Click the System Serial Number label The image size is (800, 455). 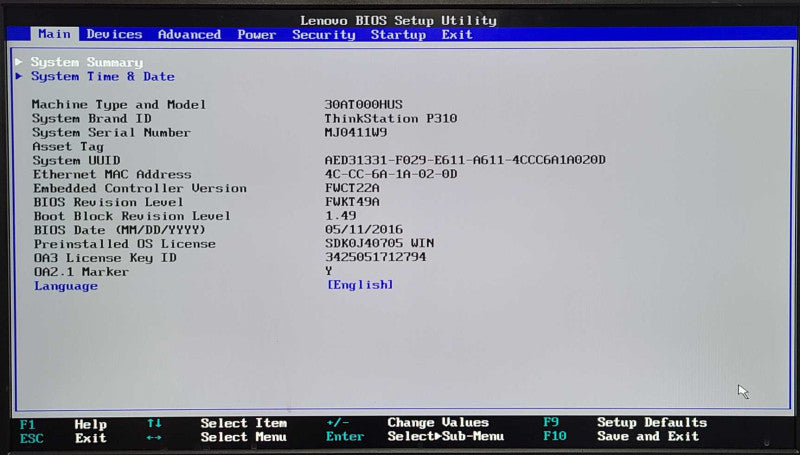tap(111, 133)
